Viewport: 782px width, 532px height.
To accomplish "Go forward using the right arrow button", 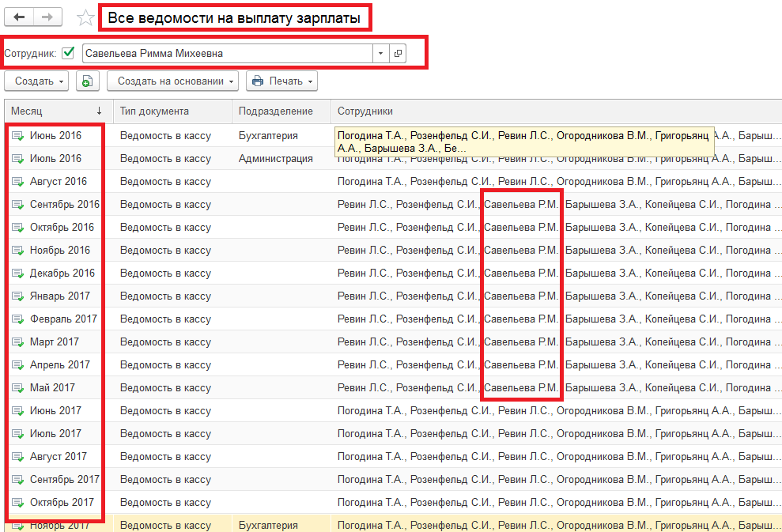I will click(x=48, y=17).
